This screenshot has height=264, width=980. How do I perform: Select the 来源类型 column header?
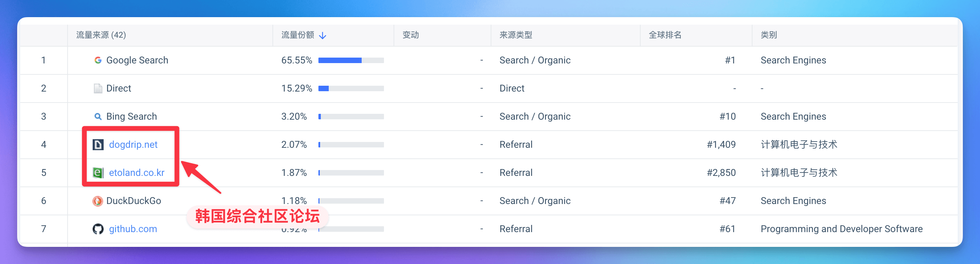click(x=515, y=35)
